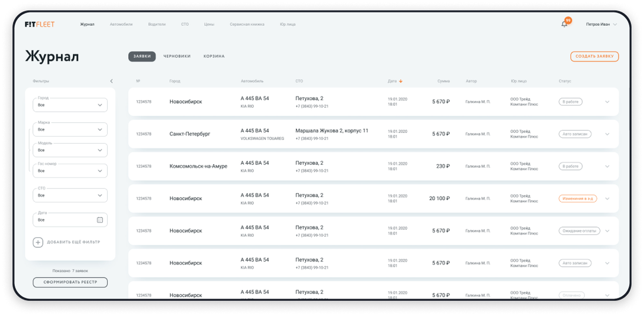Open the Гос номер filter dropdown
The image size is (644, 316).
(x=70, y=171)
